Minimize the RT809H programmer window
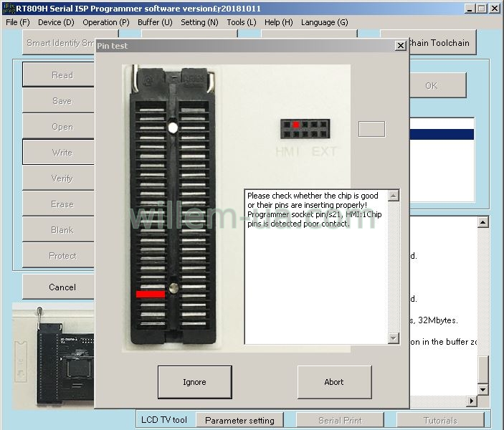The image size is (504, 430). (470, 9)
